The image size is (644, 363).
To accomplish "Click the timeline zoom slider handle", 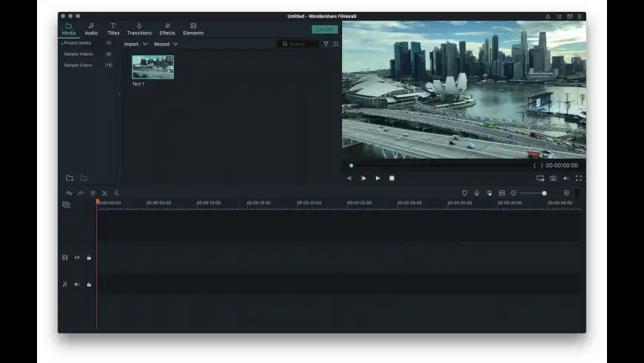I will coord(544,193).
